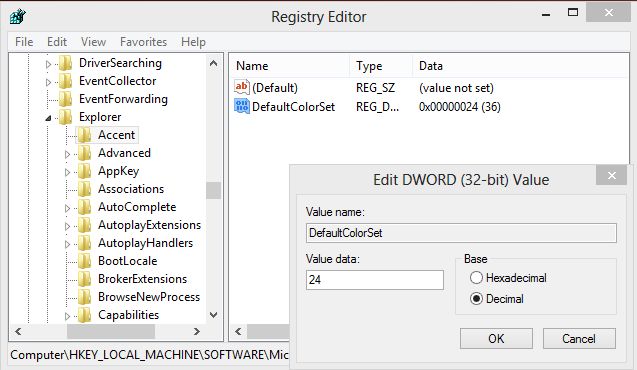Image resolution: width=637 pixels, height=370 pixels.
Task: Expand the DriverSearching key
Action: [48, 64]
